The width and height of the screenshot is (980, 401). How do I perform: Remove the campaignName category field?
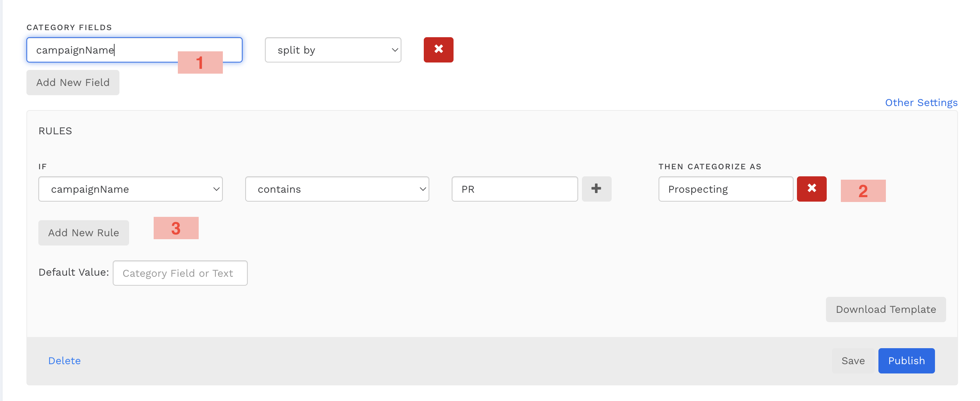(x=438, y=49)
